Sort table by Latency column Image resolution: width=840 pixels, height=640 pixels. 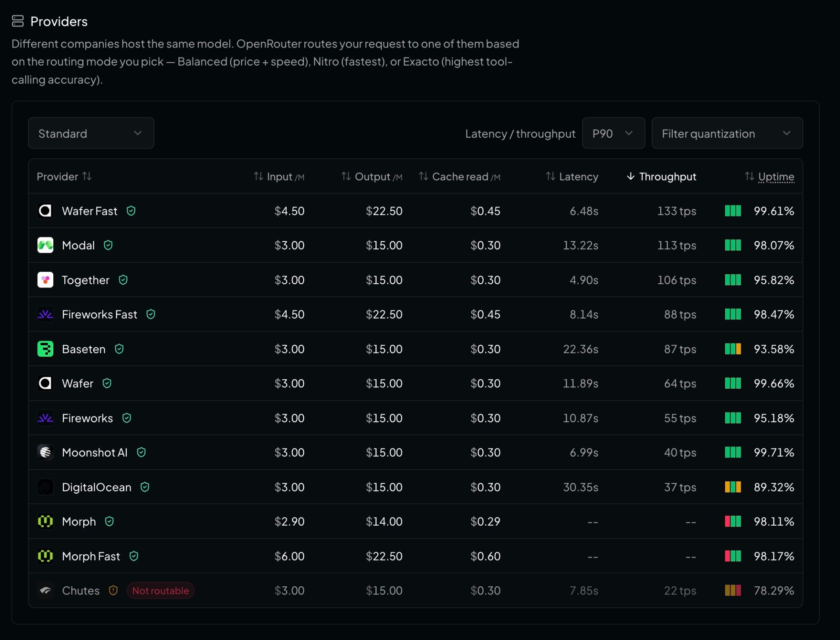point(572,176)
